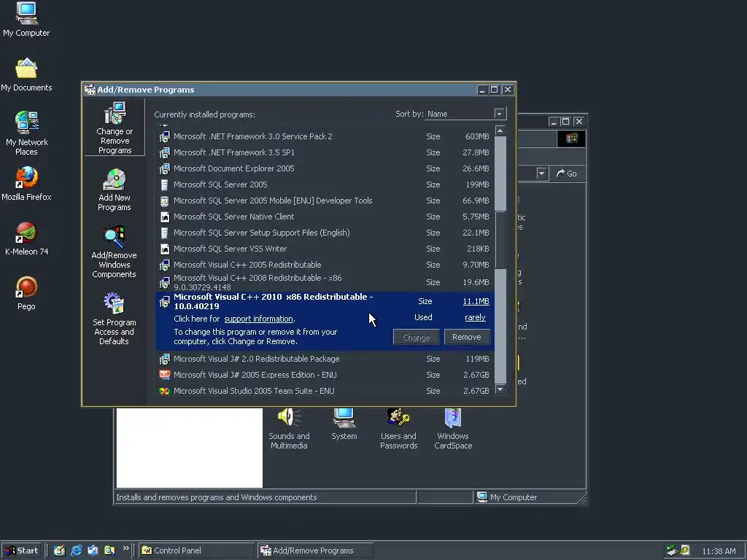Select Microsoft .NET Framework 3.5 SP1
Image resolution: width=747 pixels, height=560 pixels.
click(x=325, y=152)
